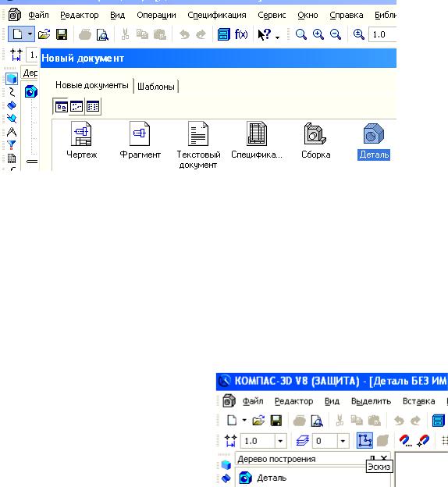Pick the Специфика... document type
This screenshot has height=487, width=448.
point(257,133)
